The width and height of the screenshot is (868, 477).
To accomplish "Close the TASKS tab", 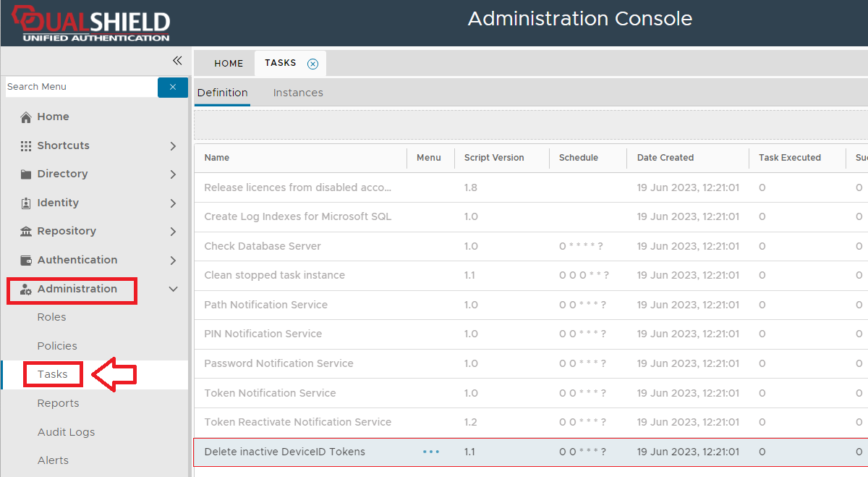I will (312, 64).
